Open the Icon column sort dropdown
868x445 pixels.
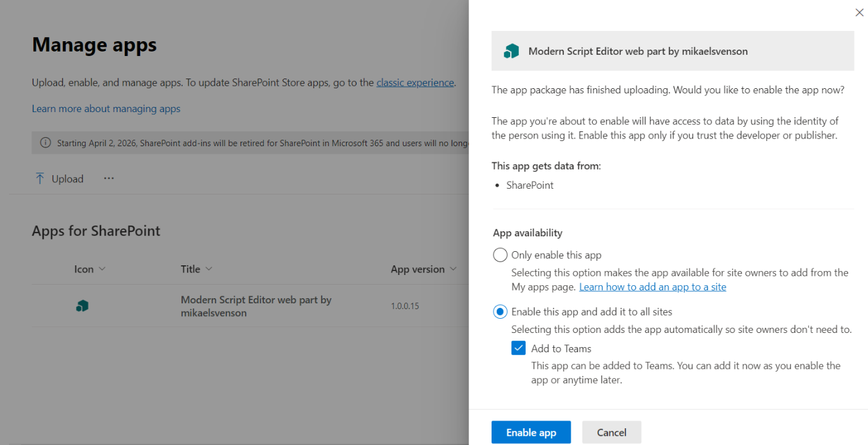(x=103, y=269)
